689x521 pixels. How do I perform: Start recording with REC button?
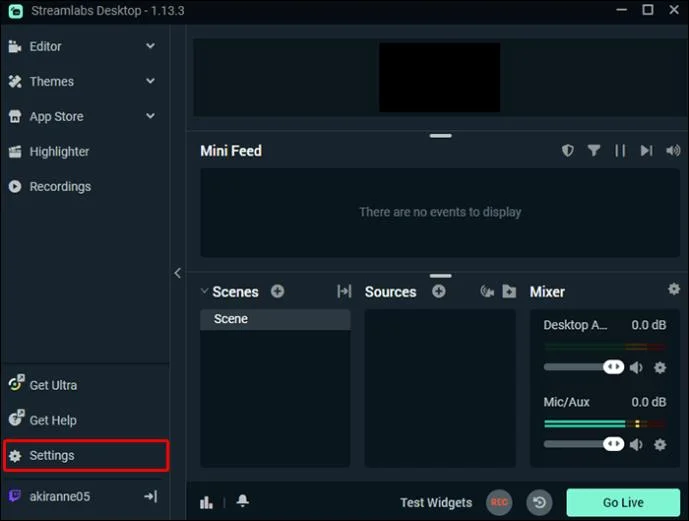[x=499, y=502]
